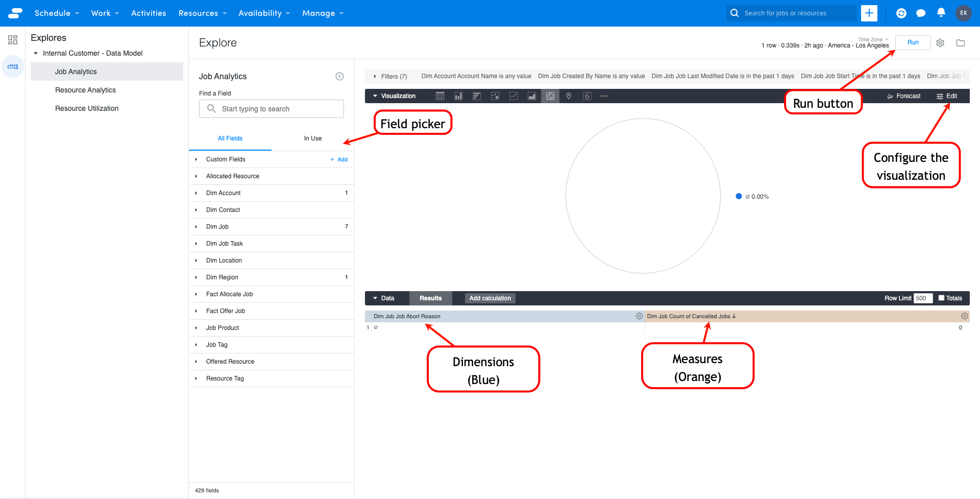Pick the map visualization pin icon
The image size is (980, 499).
click(569, 96)
